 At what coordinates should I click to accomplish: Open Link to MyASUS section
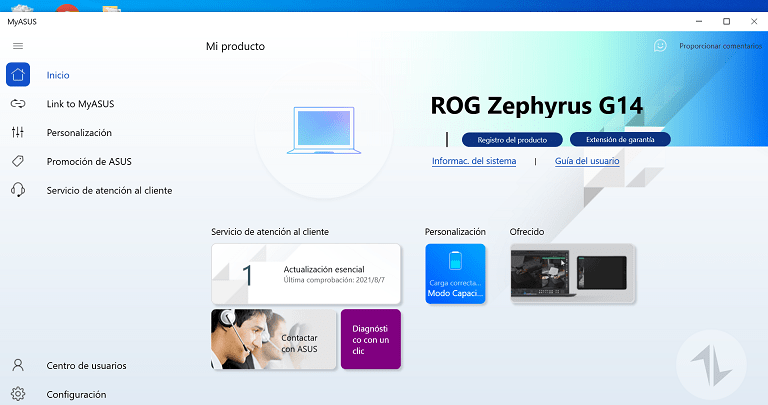pyautogui.click(x=80, y=104)
